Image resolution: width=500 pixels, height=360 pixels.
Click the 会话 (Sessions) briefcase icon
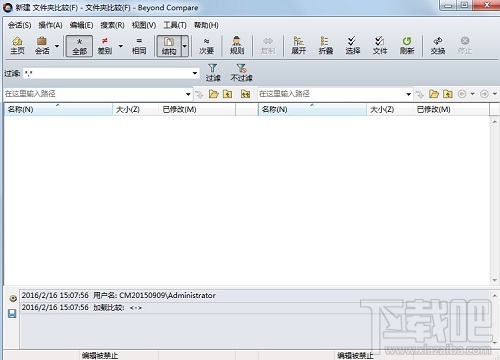coord(42,46)
